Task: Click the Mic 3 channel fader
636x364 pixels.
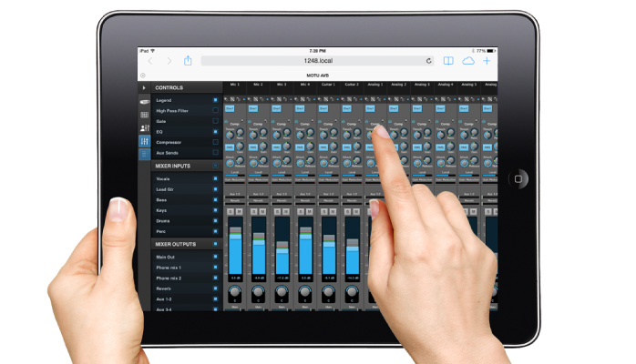Action: 282,244
